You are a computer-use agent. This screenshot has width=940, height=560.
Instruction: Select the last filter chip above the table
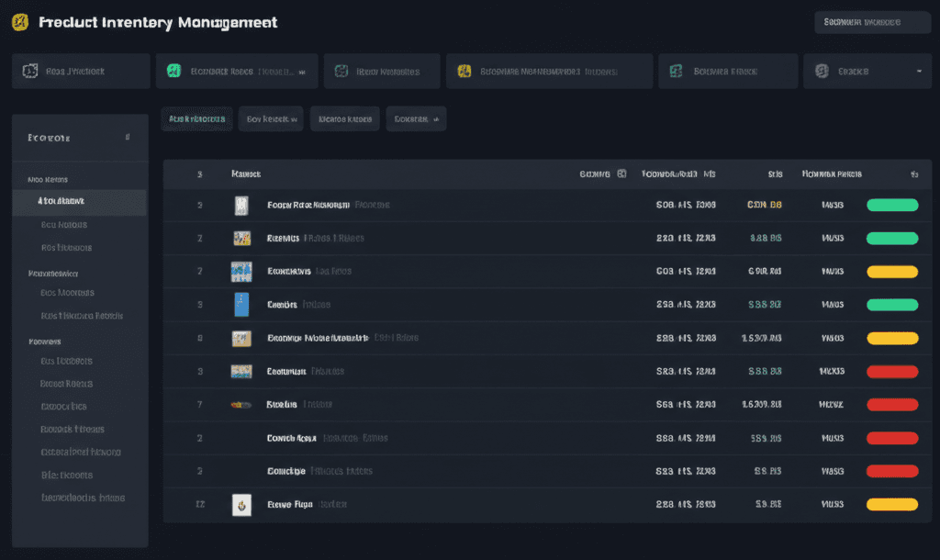click(416, 118)
